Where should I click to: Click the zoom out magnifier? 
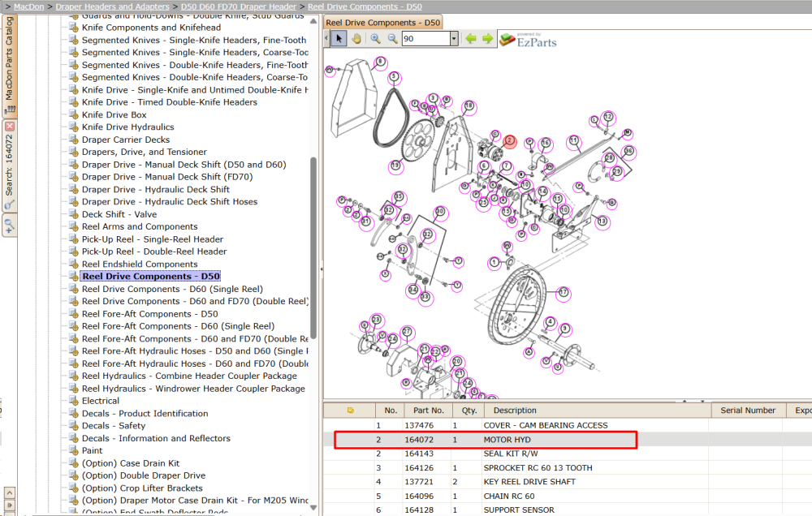(x=392, y=39)
